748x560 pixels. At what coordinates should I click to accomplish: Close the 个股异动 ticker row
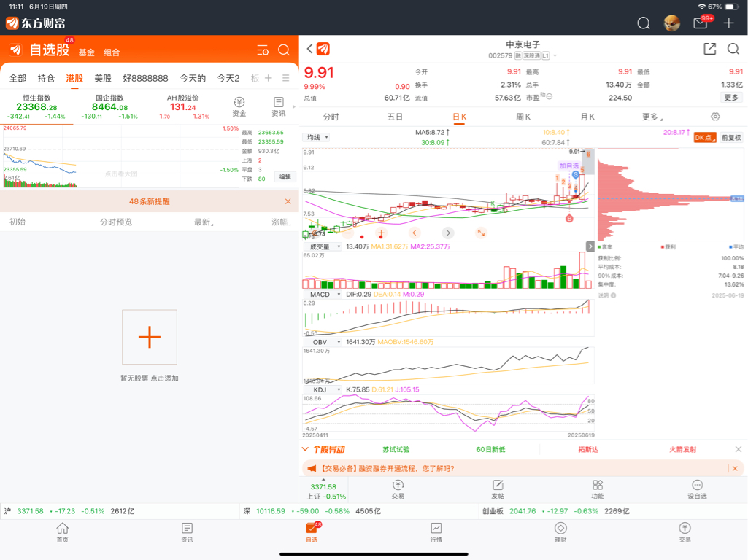(738, 449)
